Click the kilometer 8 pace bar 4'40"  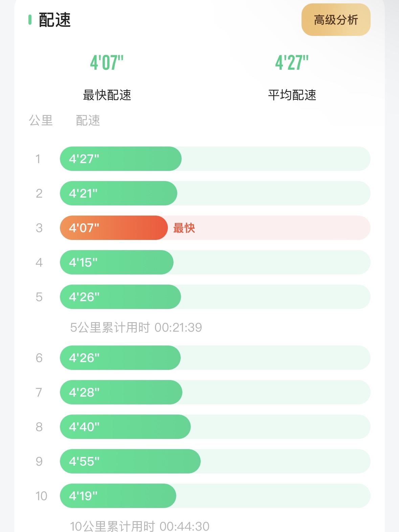(x=125, y=427)
